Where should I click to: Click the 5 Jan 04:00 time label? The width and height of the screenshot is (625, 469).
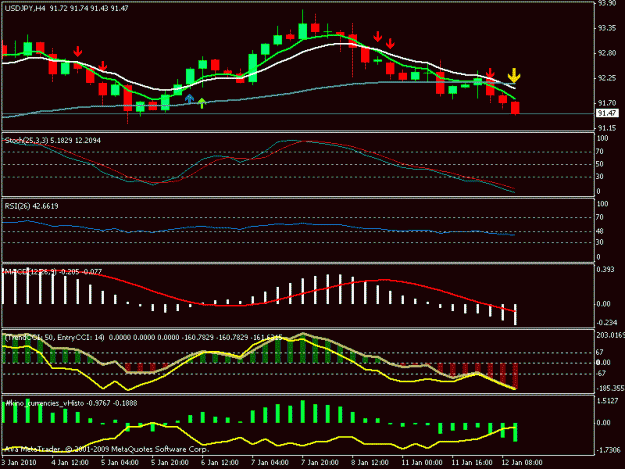(120, 463)
